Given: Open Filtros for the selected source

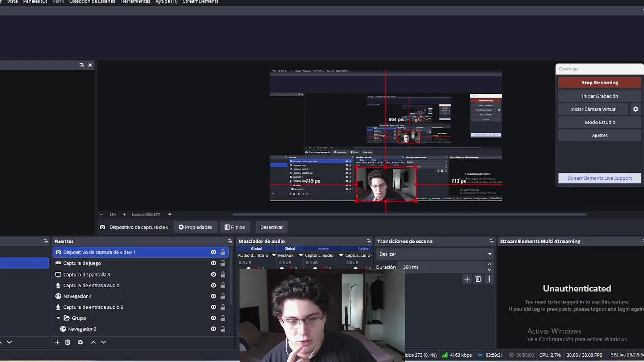Looking at the screenshot, I should coord(234,227).
